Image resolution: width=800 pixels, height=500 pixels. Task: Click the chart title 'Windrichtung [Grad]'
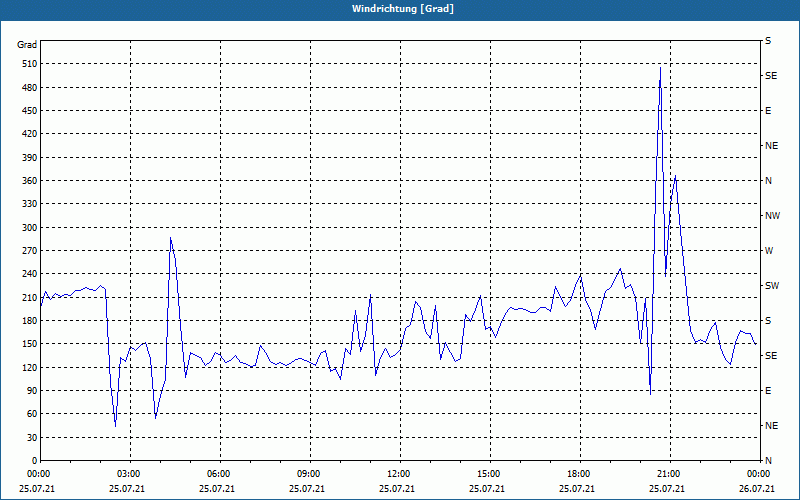click(x=403, y=9)
